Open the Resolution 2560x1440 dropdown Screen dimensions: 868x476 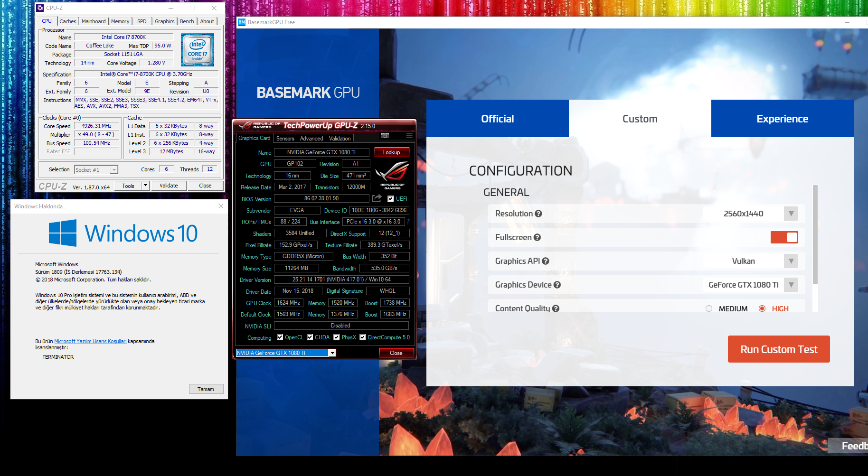pyautogui.click(x=791, y=214)
